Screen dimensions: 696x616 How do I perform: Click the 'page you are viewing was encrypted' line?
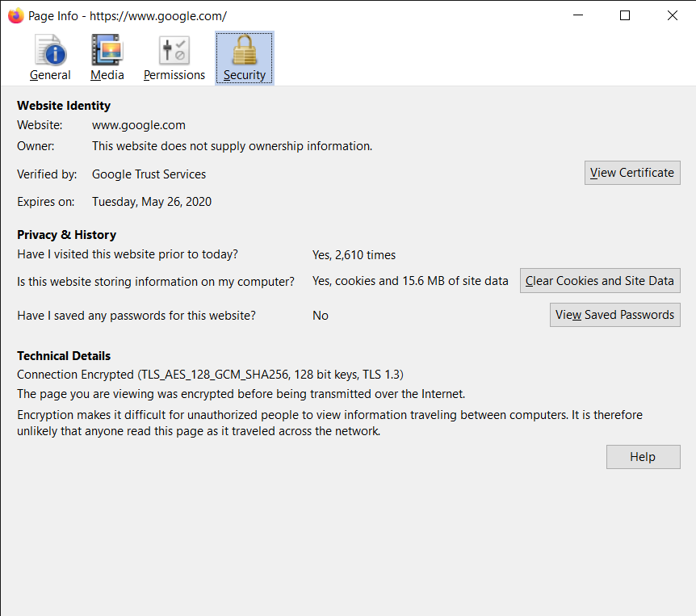coord(241,394)
